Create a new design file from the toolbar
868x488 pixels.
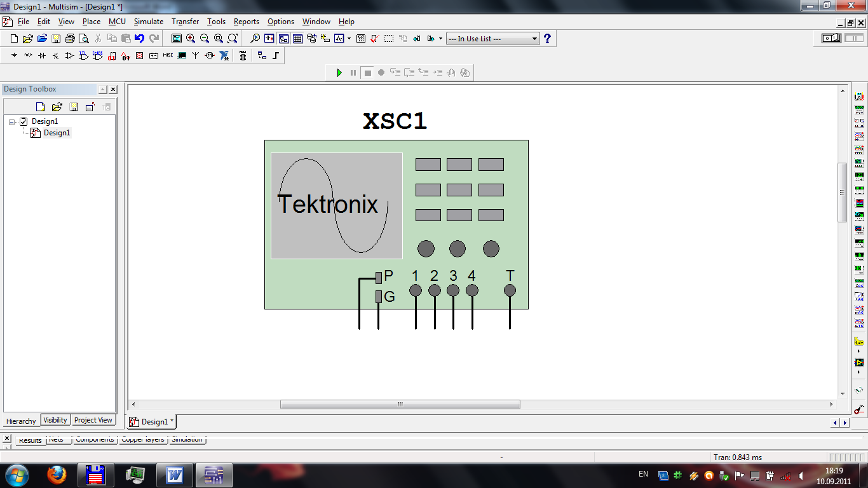tap(14, 39)
